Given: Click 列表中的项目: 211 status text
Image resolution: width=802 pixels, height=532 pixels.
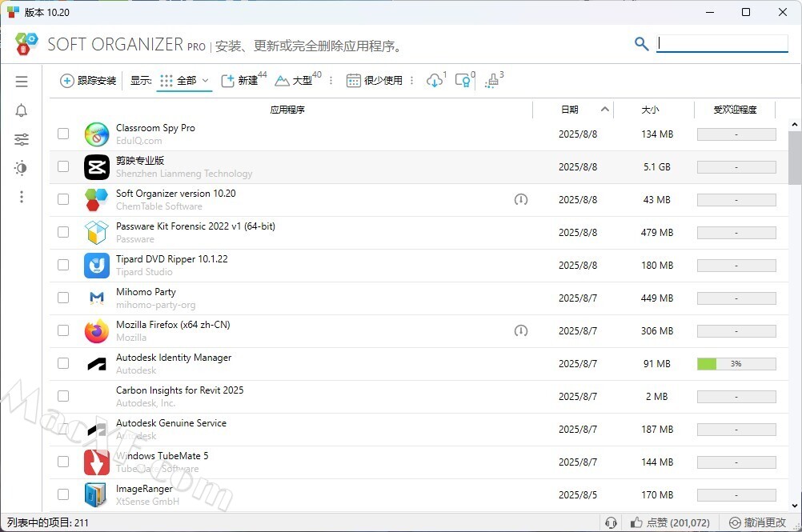Looking at the screenshot, I should [x=47, y=523].
